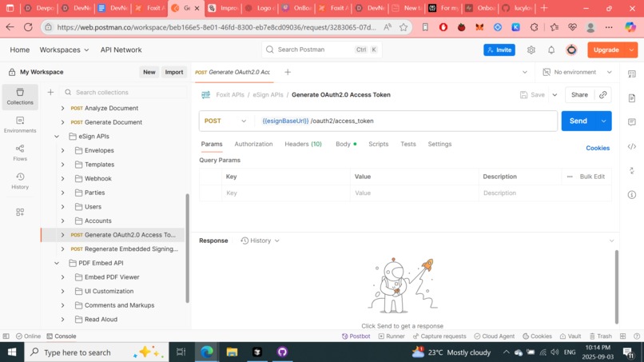
Task: Click the blue Send button
Action: pos(578,121)
